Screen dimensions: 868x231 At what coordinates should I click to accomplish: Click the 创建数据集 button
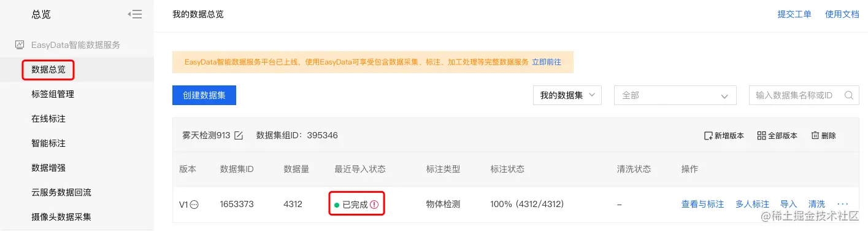point(204,95)
